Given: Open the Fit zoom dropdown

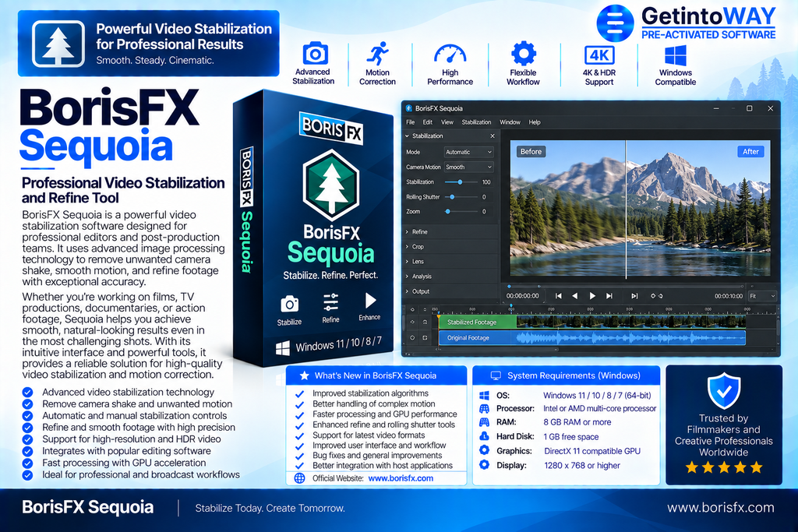Looking at the screenshot, I should (762, 296).
